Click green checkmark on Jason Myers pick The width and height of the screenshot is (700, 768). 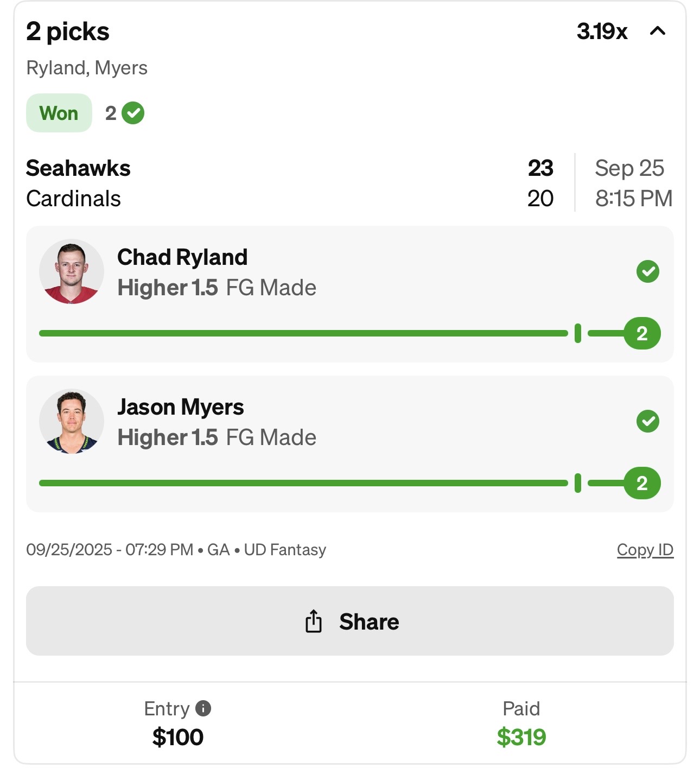pos(647,421)
